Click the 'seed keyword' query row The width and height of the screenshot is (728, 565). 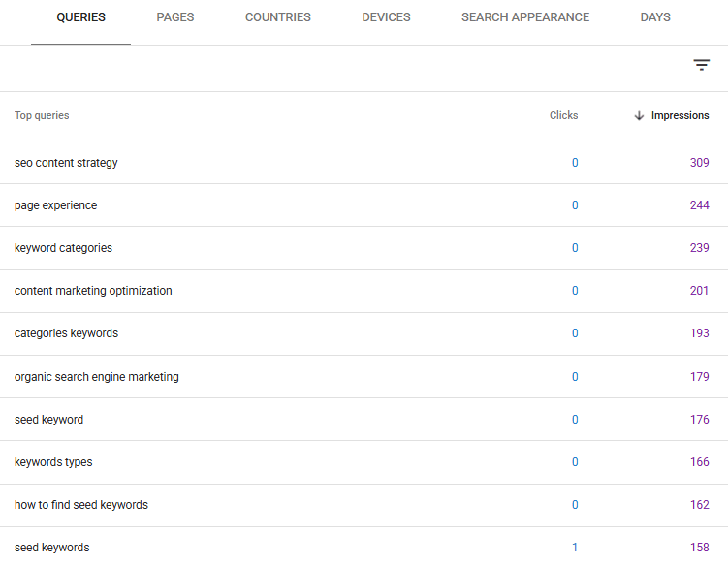tap(364, 420)
